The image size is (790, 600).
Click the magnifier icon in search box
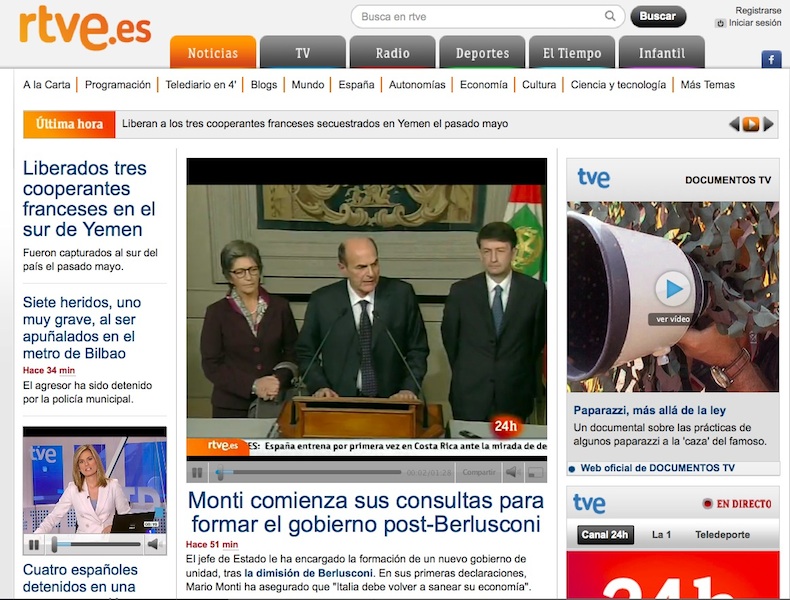click(610, 16)
